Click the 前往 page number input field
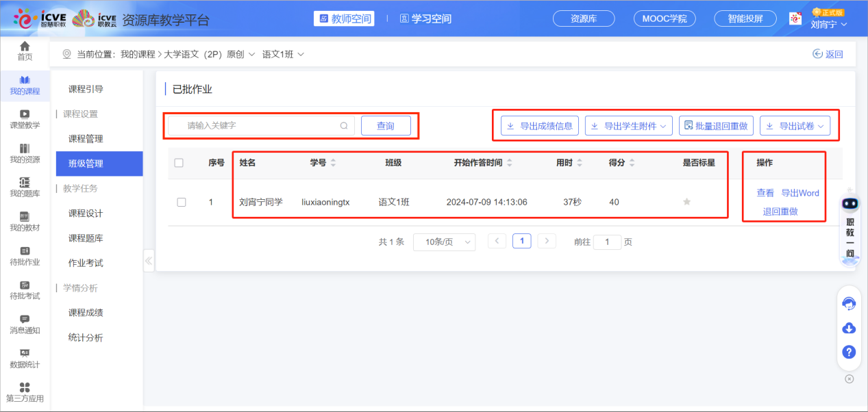 [x=607, y=242]
